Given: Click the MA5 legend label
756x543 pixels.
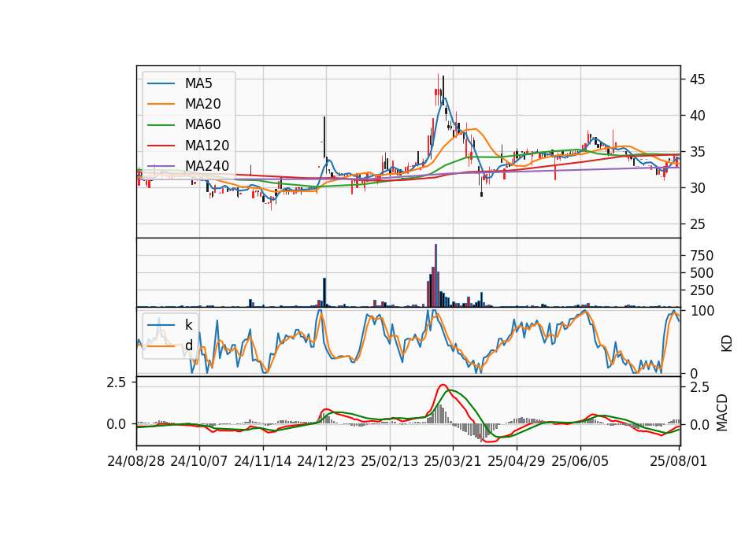Looking at the screenshot, I should pos(198,83).
